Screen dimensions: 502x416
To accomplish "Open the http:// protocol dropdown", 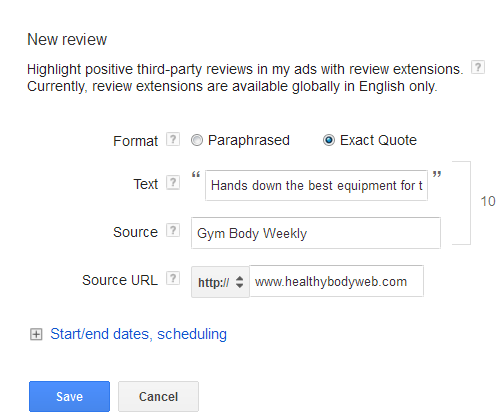I will [220, 282].
